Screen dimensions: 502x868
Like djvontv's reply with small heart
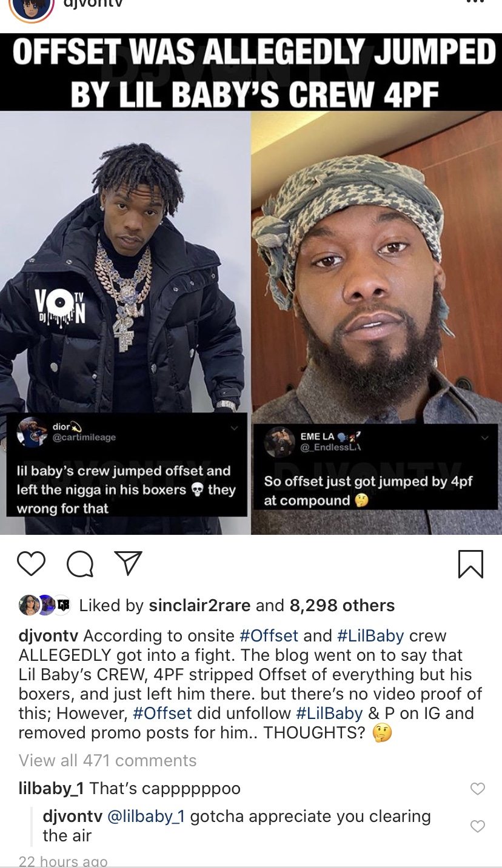[478, 826]
